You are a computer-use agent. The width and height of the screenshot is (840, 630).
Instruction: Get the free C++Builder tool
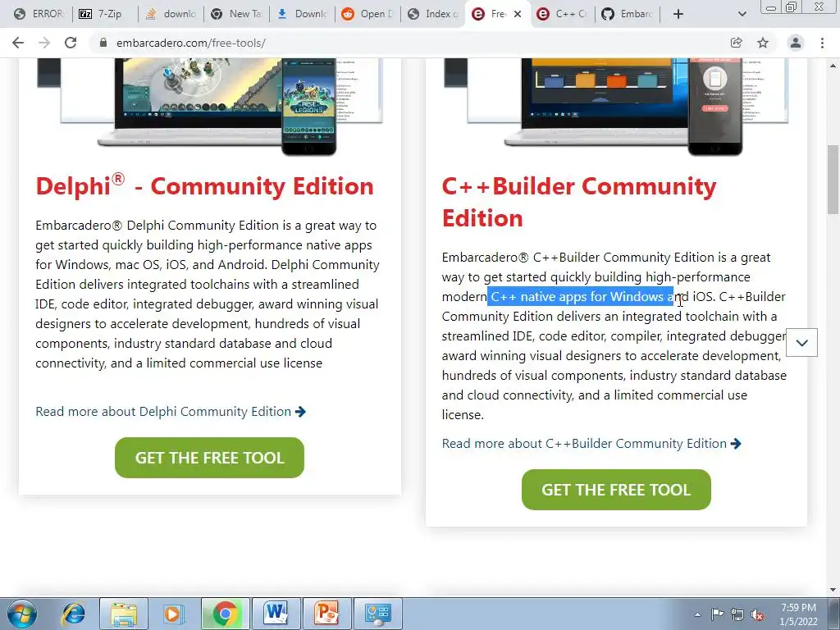click(x=616, y=490)
